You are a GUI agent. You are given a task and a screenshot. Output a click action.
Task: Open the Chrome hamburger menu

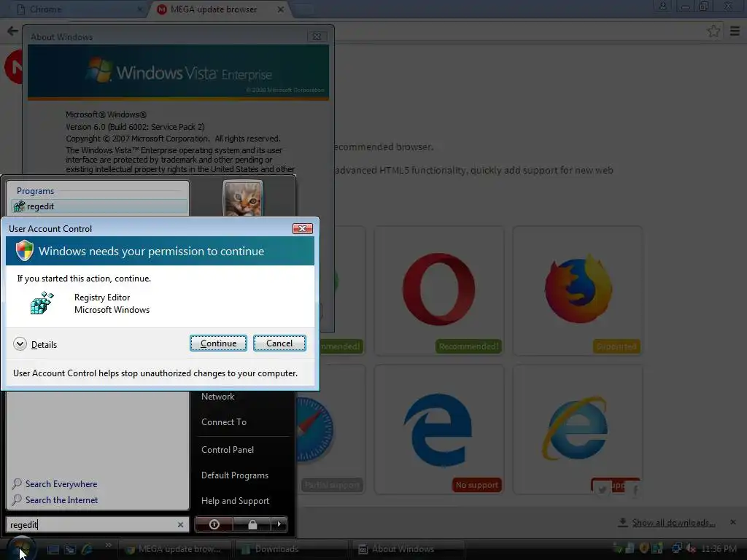tap(735, 31)
